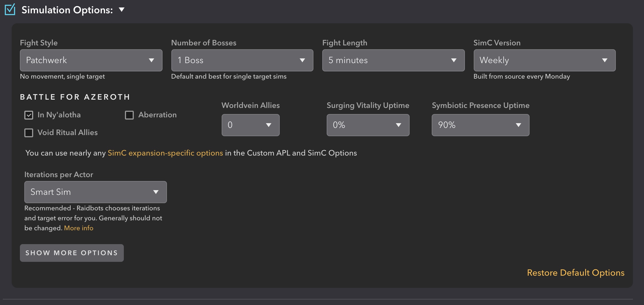Open the Symbiotic Presence Uptime dropdown
Screen dimensions: 644x305
pyautogui.click(x=480, y=125)
